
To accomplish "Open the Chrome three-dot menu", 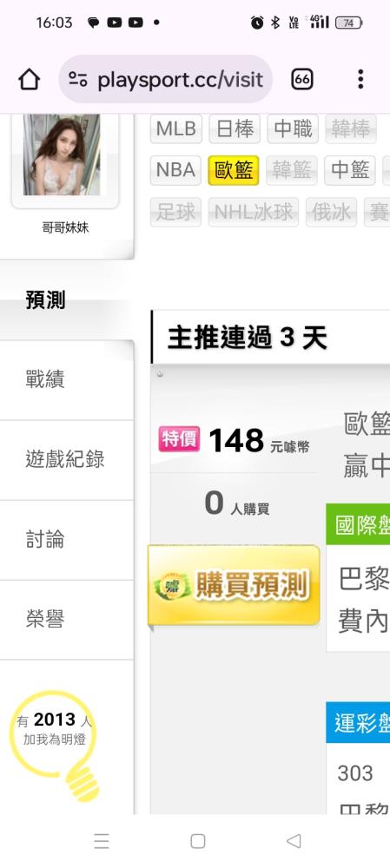I will (360, 79).
